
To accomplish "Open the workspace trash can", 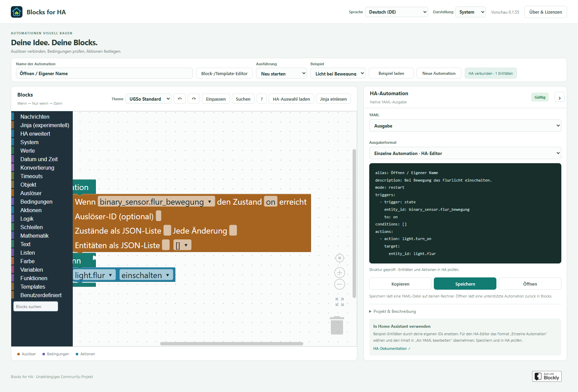I will 337,325.
